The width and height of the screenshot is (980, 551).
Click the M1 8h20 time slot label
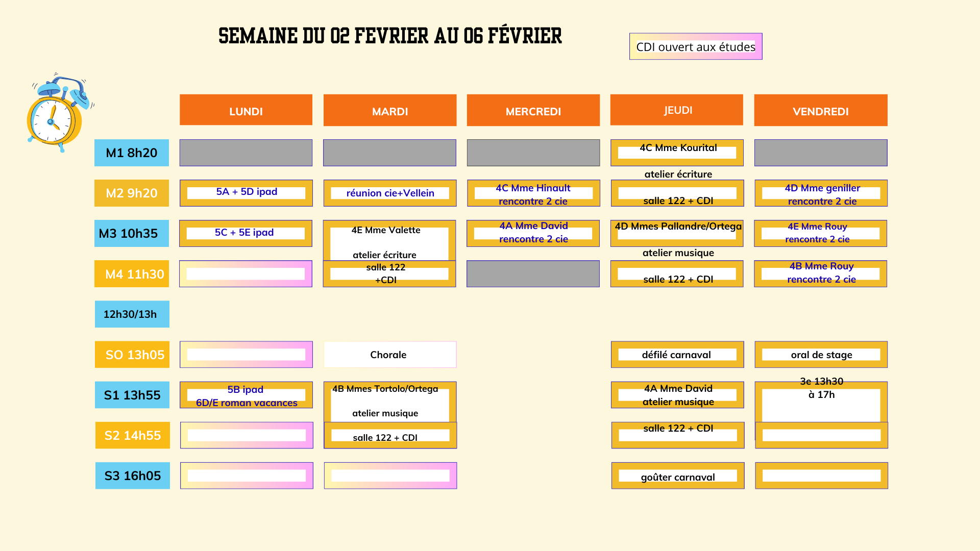point(132,153)
